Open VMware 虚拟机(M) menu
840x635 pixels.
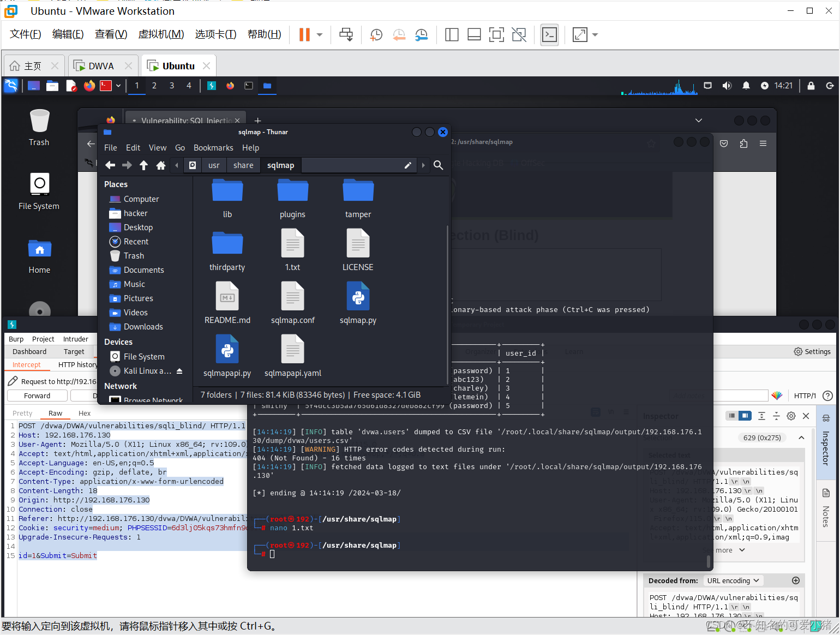[161, 34]
